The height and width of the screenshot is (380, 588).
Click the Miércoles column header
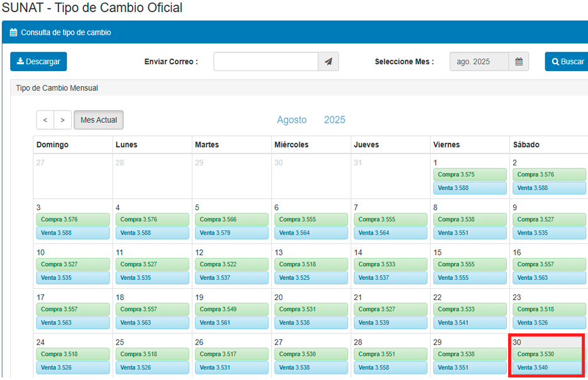click(x=291, y=145)
